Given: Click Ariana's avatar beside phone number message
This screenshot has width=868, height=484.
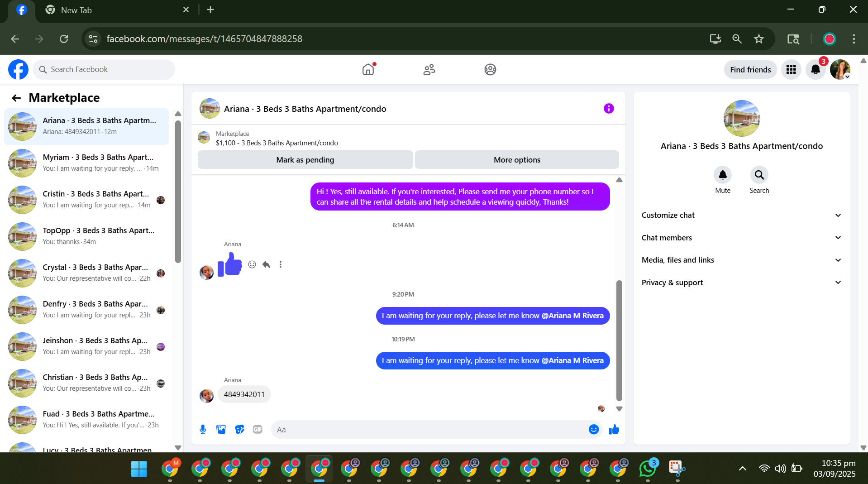Looking at the screenshot, I should [206, 396].
